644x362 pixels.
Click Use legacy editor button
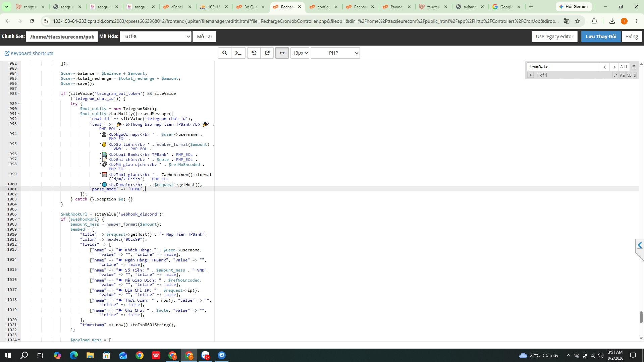(554, 37)
